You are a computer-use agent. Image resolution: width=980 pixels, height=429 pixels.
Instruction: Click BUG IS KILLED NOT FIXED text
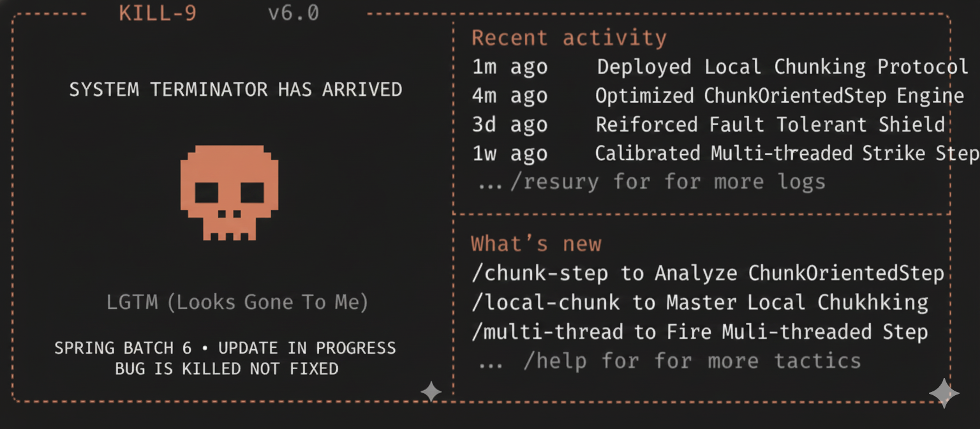click(x=226, y=368)
